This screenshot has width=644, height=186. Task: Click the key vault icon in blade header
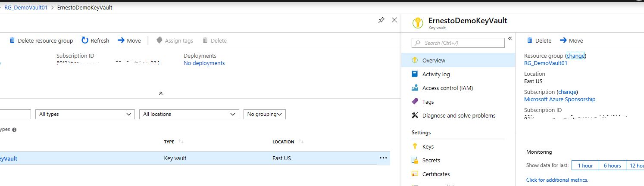coord(418,23)
